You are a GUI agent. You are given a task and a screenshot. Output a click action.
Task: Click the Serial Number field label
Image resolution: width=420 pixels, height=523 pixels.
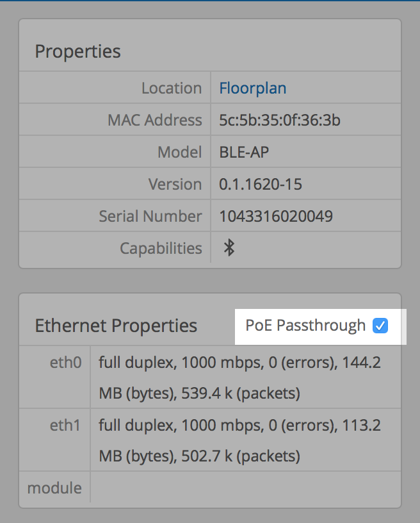coord(150,216)
